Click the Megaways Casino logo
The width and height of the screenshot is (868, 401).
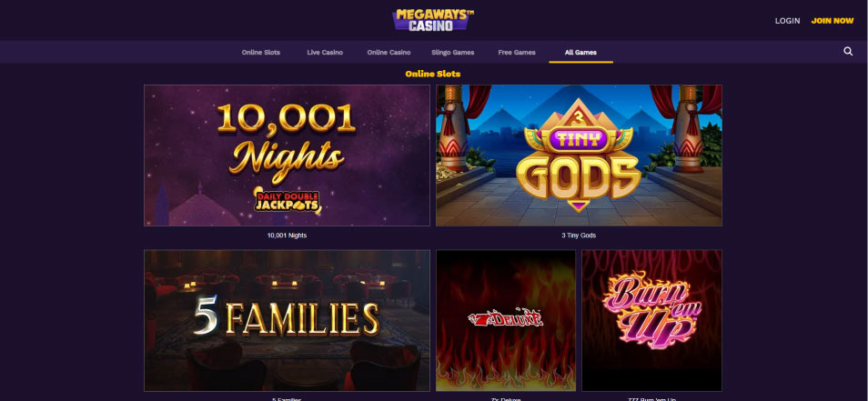(433, 20)
